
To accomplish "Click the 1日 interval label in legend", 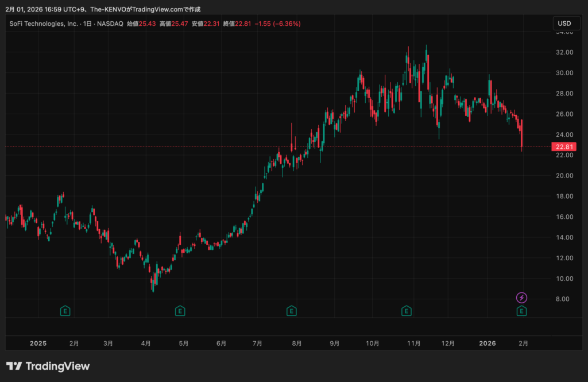I will (x=87, y=24).
